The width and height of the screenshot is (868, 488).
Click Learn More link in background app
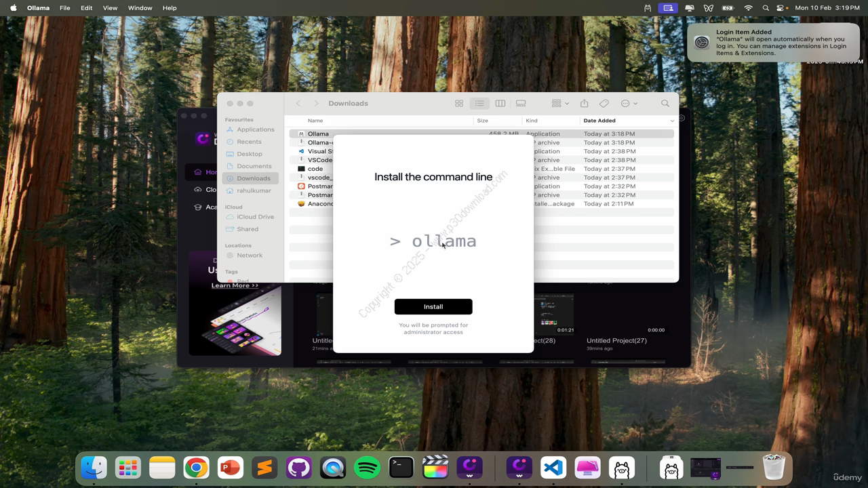pyautogui.click(x=235, y=285)
